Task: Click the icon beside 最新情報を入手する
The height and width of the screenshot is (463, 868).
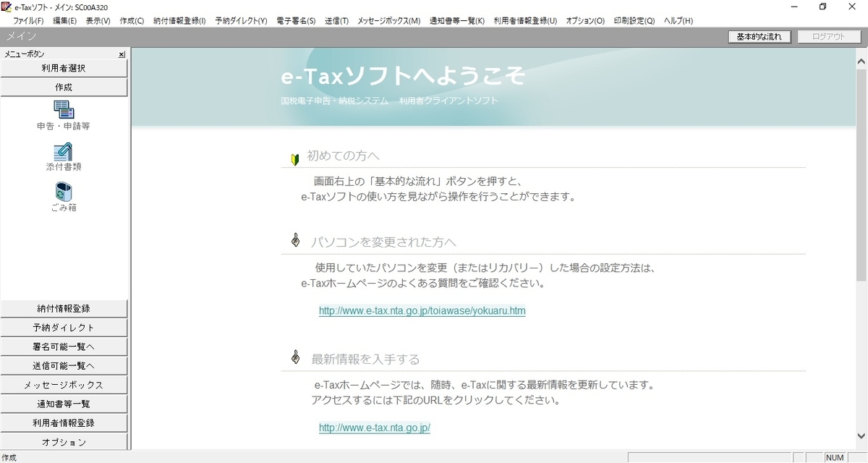Action: coord(295,357)
